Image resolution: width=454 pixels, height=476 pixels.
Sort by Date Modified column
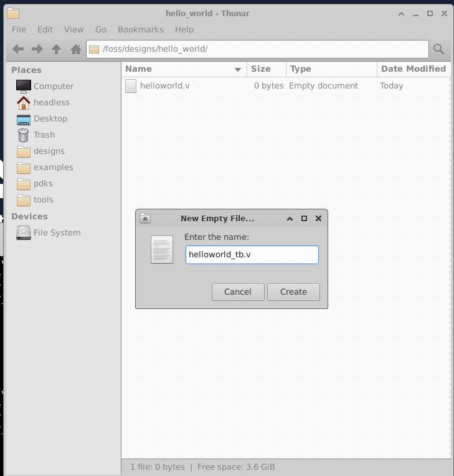[x=412, y=69]
